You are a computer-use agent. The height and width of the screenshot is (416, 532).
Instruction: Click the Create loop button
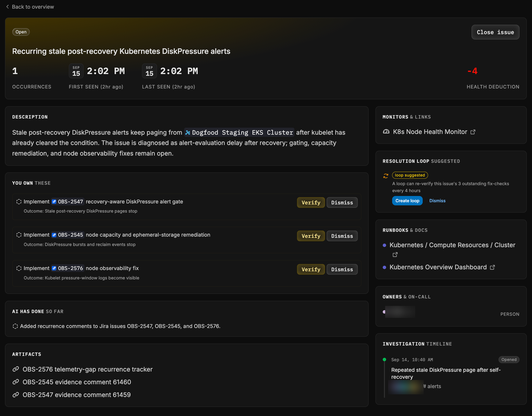coord(407,201)
